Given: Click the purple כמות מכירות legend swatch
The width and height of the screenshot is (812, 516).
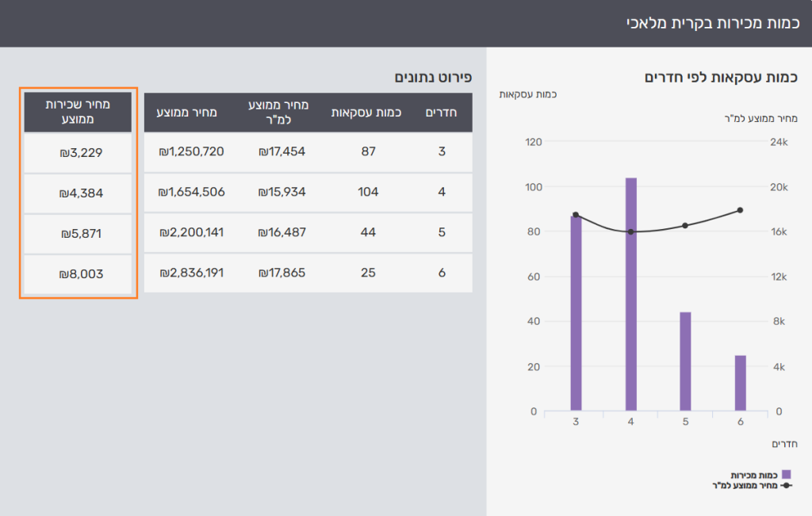Looking at the screenshot, I should pyautogui.click(x=786, y=474).
